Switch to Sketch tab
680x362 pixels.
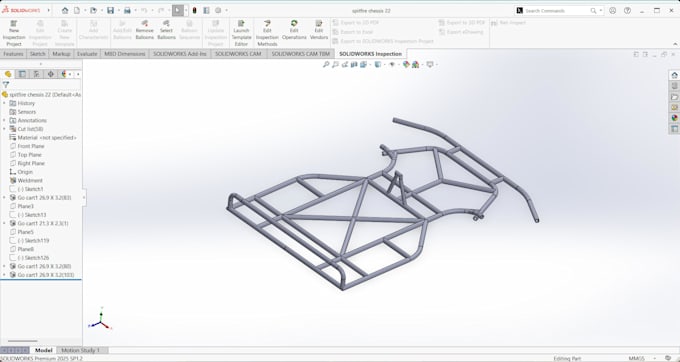(38, 54)
